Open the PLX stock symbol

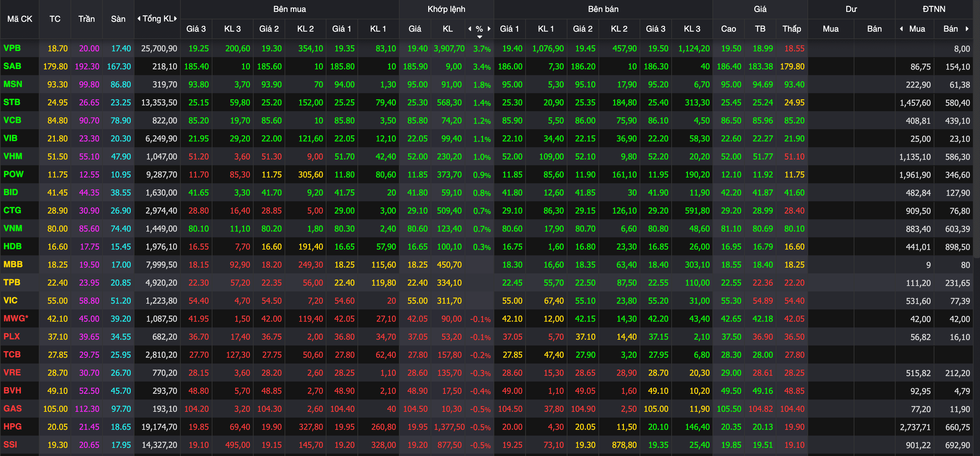[x=12, y=337]
